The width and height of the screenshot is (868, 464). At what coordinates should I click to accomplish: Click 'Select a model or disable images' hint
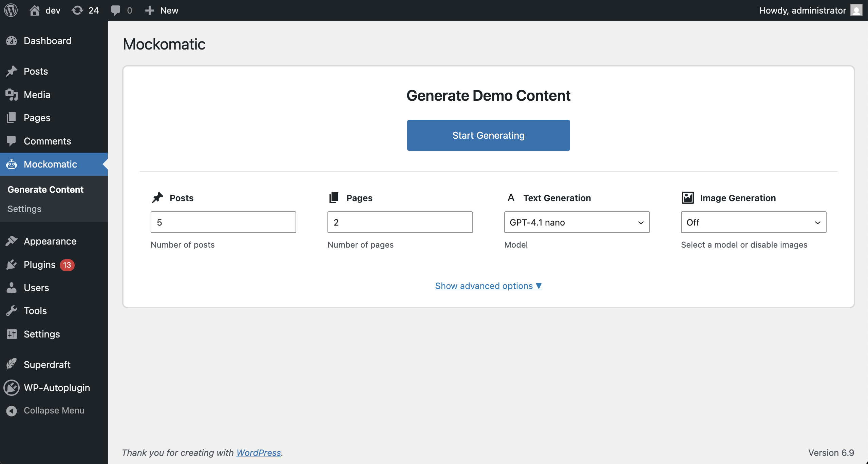pyautogui.click(x=744, y=245)
